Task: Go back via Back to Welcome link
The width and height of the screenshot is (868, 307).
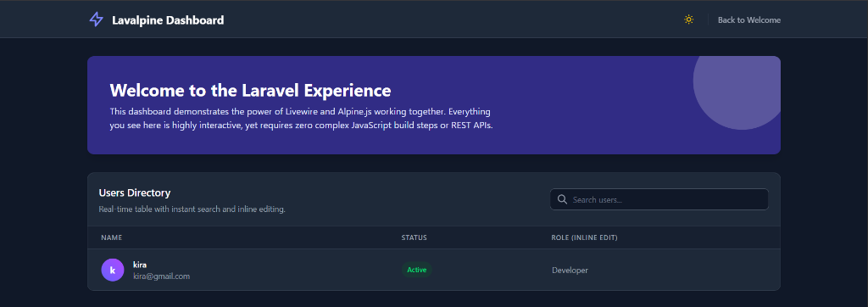Action: click(749, 20)
